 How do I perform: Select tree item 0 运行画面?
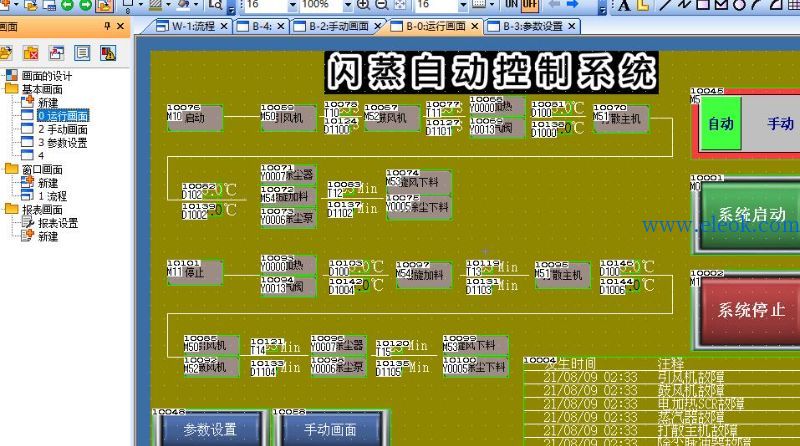tap(63, 116)
